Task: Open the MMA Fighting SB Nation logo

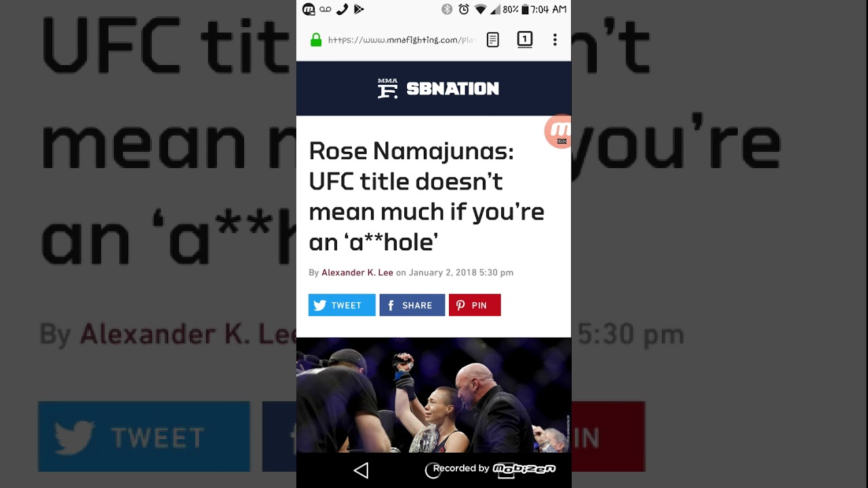Action: pyautogui.click(x=438, y=88)
